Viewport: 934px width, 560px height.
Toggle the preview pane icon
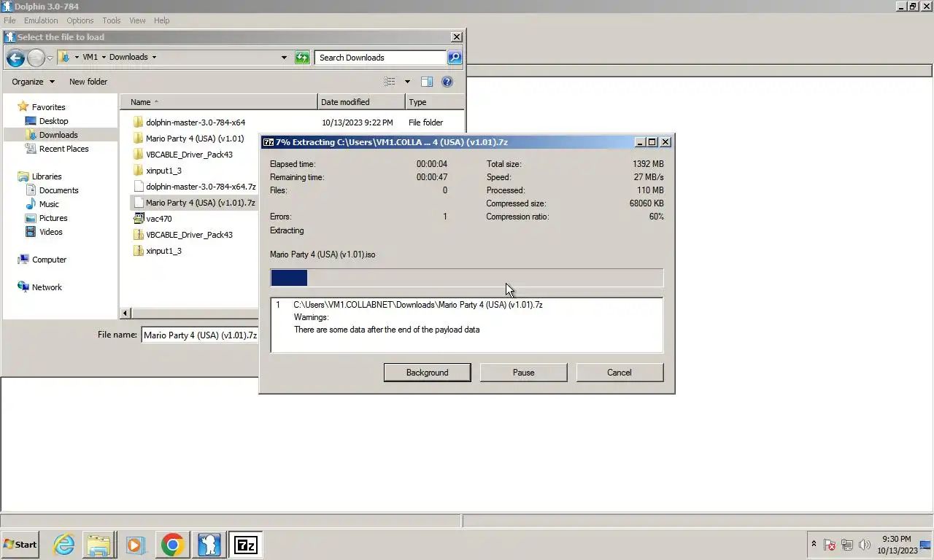(427, 82)
